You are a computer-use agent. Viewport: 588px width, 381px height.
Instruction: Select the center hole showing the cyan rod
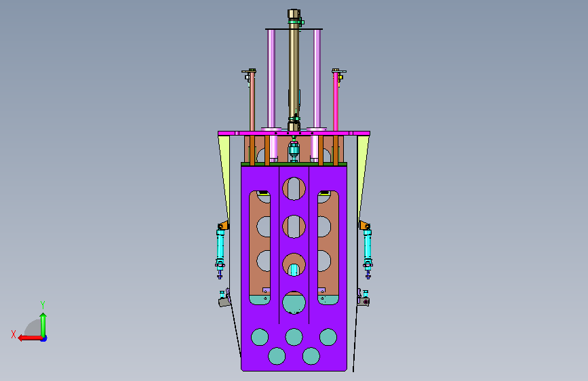[x=294, y=265]
